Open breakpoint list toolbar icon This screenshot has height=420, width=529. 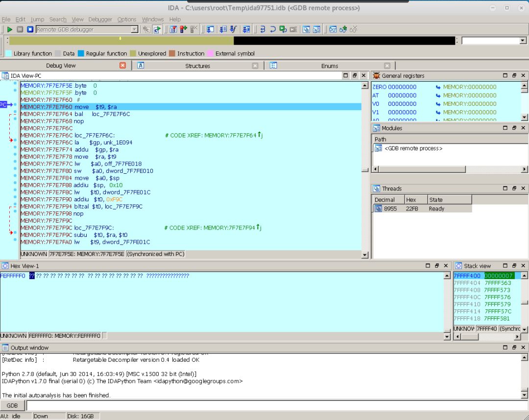(173, 29)
